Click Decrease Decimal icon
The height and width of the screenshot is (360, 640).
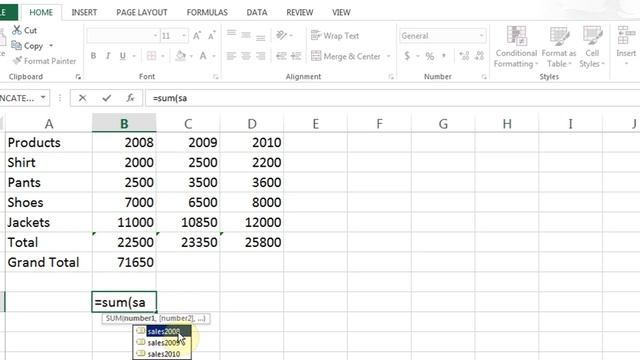pyautogui.click(x=480, y=56)
